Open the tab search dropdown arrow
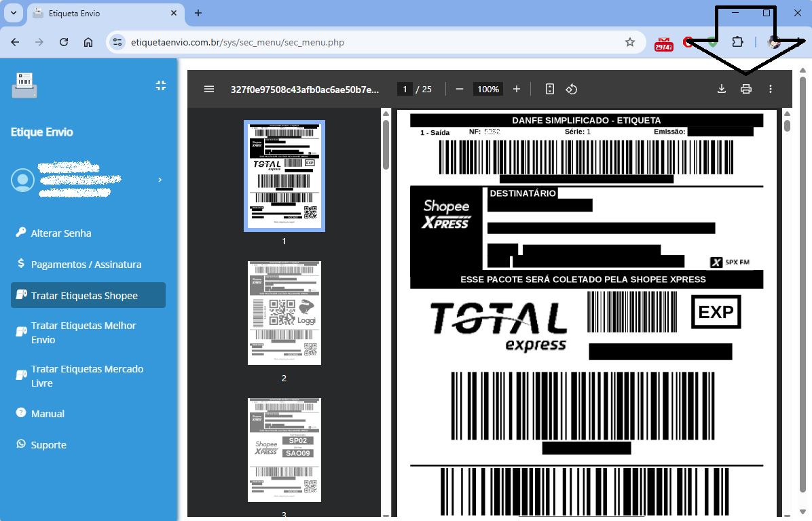The width and height of the screenshot is (812, 521). click(x=14, y=13)
